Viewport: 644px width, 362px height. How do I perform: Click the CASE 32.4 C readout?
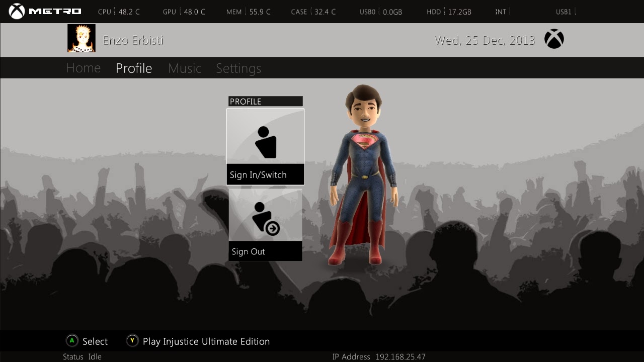tap(313, 12)
